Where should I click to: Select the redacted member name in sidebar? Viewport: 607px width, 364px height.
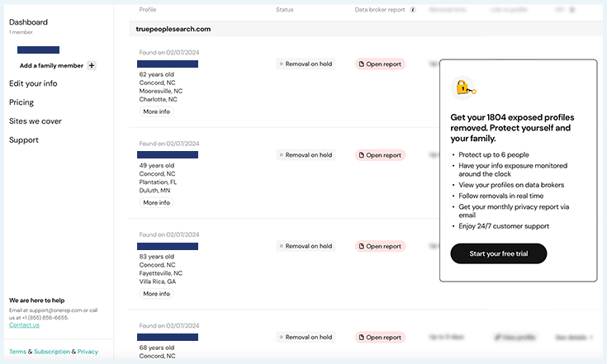coord(38,50)
